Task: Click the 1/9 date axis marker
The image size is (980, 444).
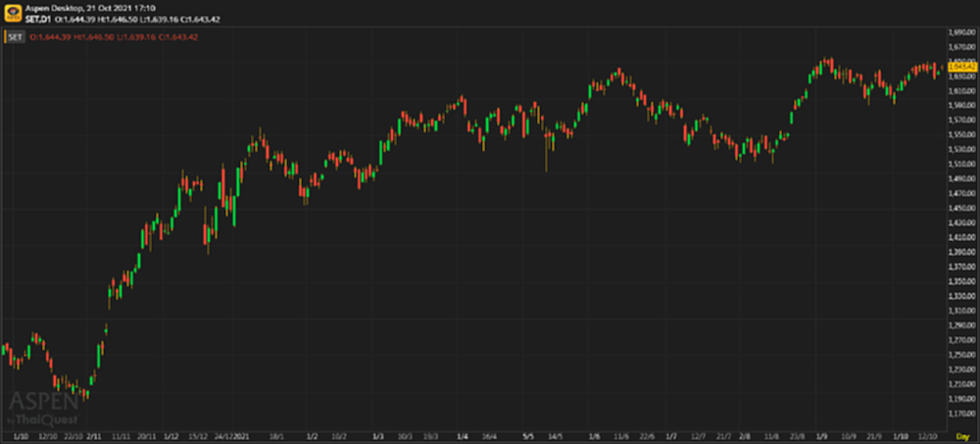Action: click(822, 435)
